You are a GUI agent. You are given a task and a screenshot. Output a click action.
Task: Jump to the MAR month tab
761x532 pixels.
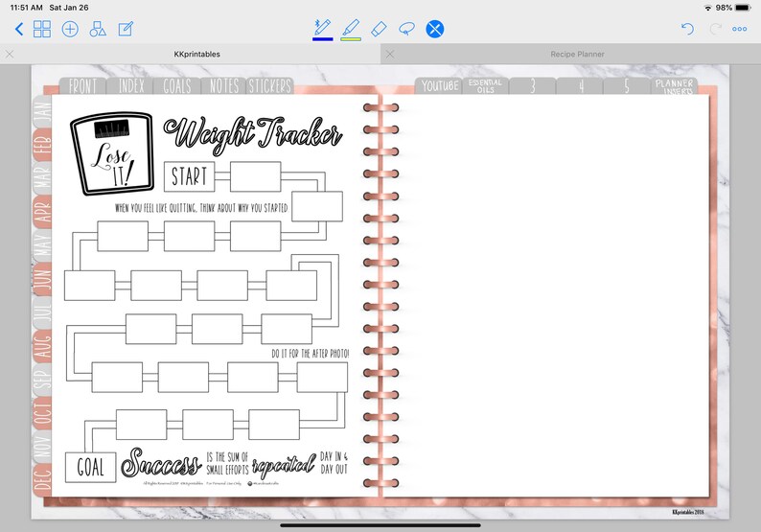tap(43, 178)
